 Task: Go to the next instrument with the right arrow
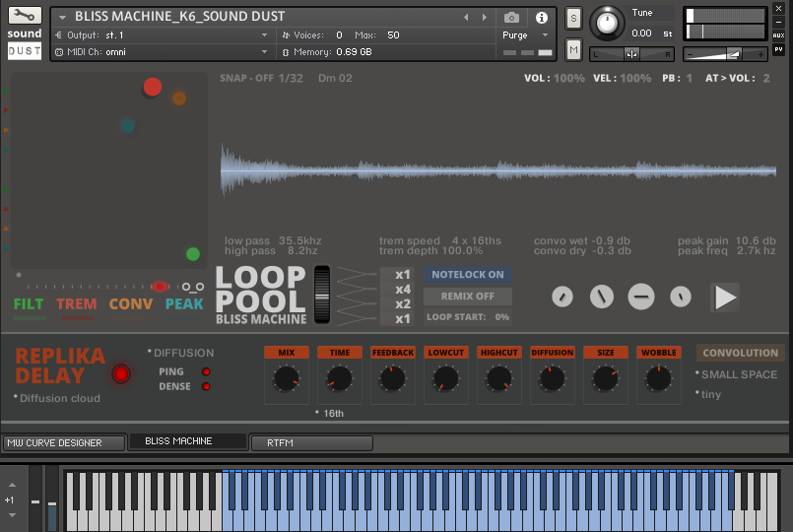pos(485,17)
